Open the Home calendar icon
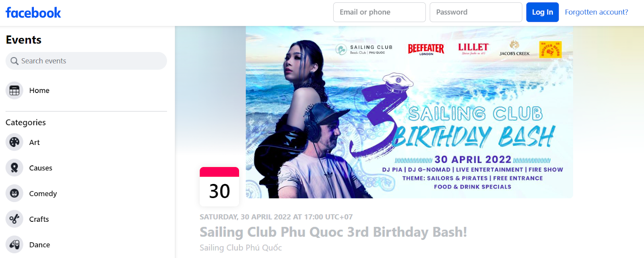The height and width of the screenshot is (258, 644). 14,91
